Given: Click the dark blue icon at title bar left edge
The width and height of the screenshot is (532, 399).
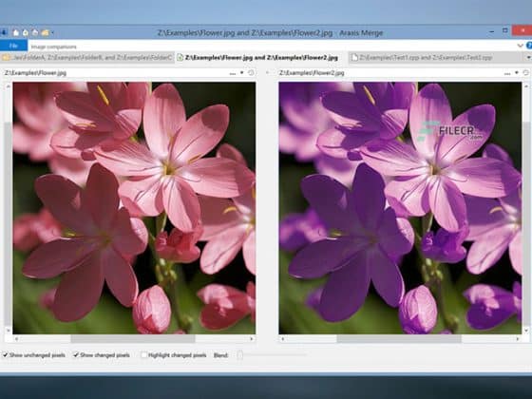Looking at the screenshot, I should 4,33.
